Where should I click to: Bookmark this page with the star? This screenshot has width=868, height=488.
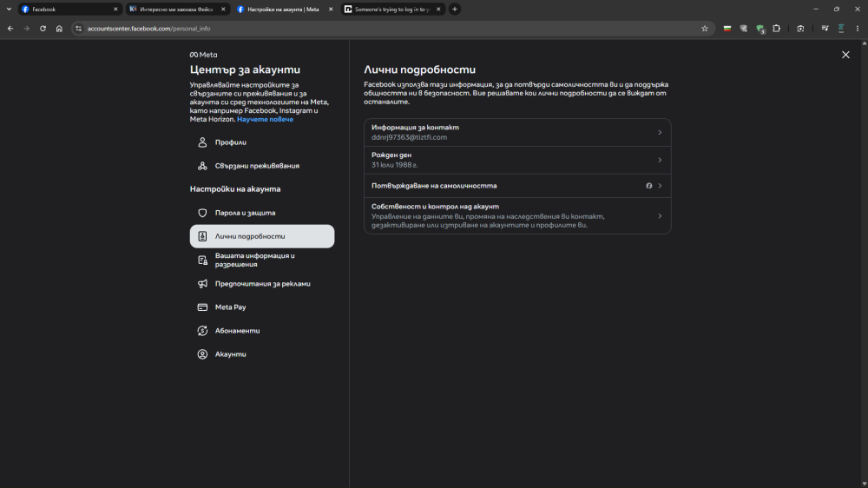704,29
